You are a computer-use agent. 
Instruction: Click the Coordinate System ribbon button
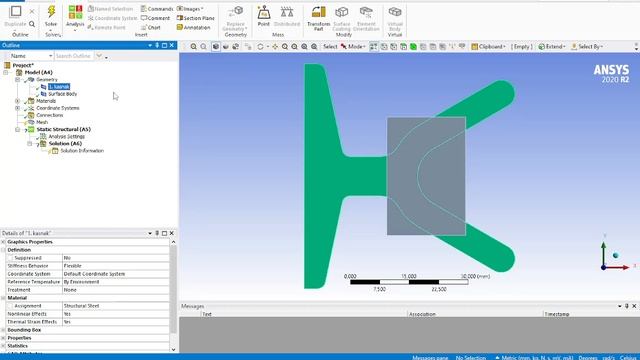(x=112, y=18)
